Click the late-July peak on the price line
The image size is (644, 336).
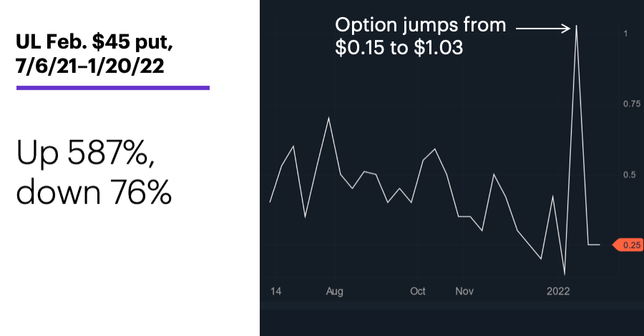(x=328, y=118)
